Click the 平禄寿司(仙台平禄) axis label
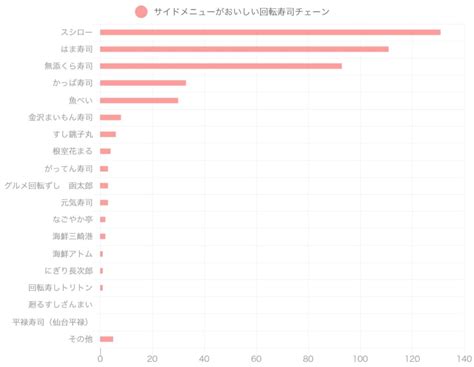 coord(51,322)
